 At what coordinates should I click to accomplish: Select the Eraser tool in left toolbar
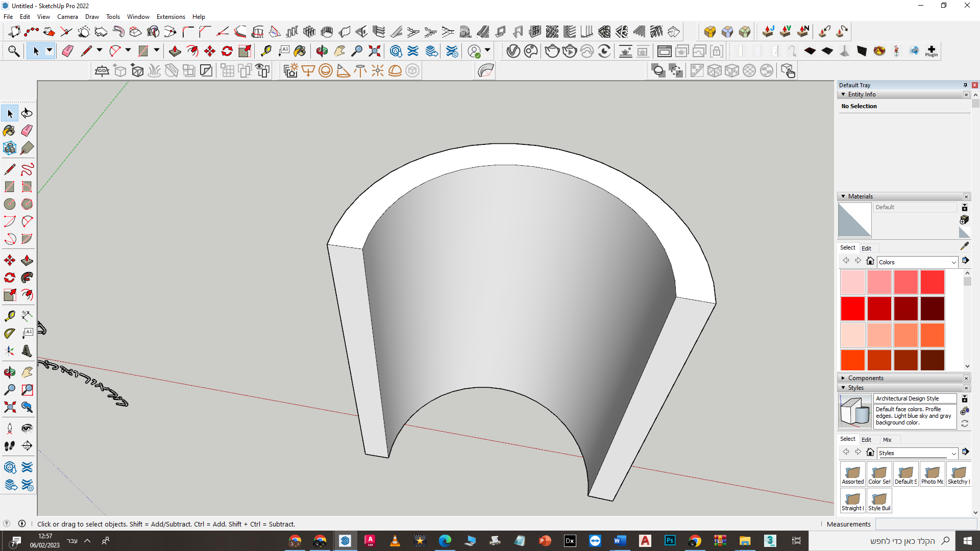pyautogui.click(x=27, y=131)
